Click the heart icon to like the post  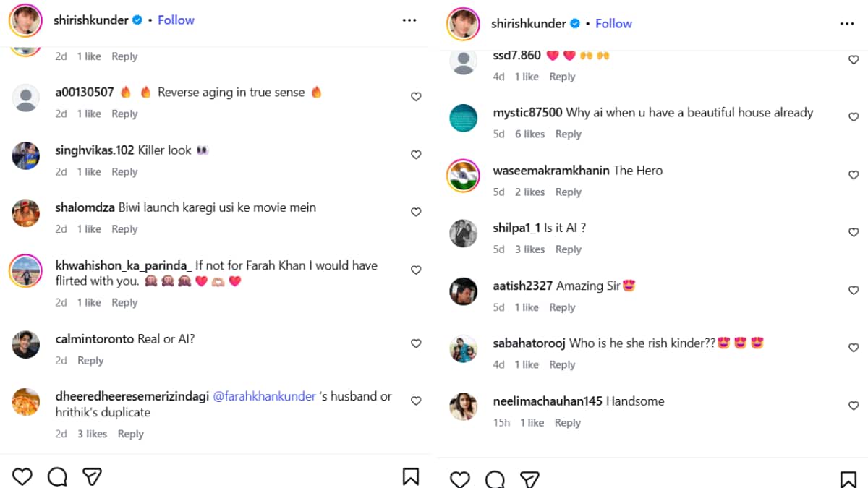(22, 476)
